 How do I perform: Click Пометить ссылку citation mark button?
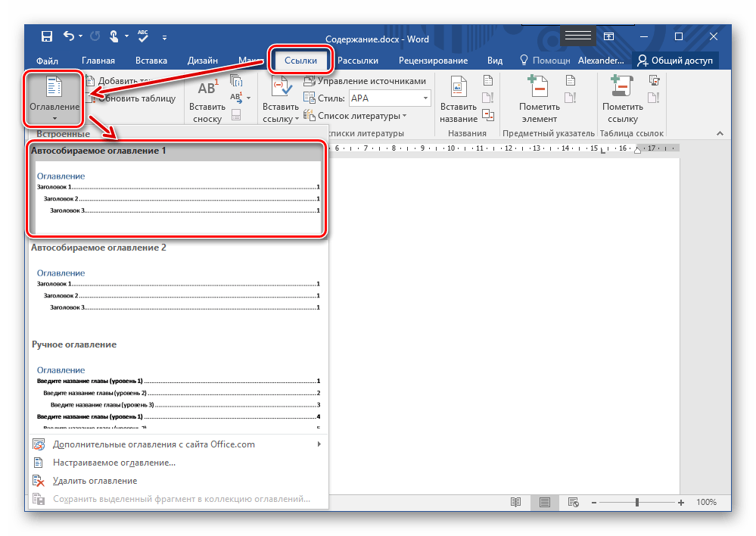(x=623, y=101)
